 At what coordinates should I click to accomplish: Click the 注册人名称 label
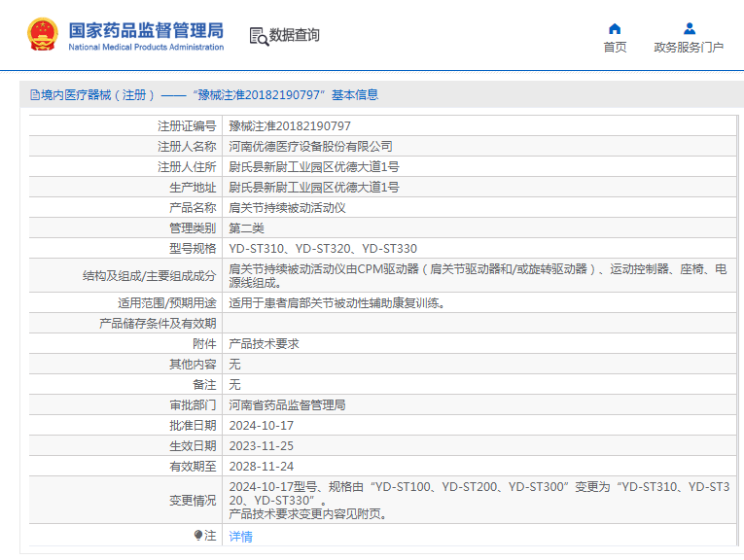pos(187,147)
